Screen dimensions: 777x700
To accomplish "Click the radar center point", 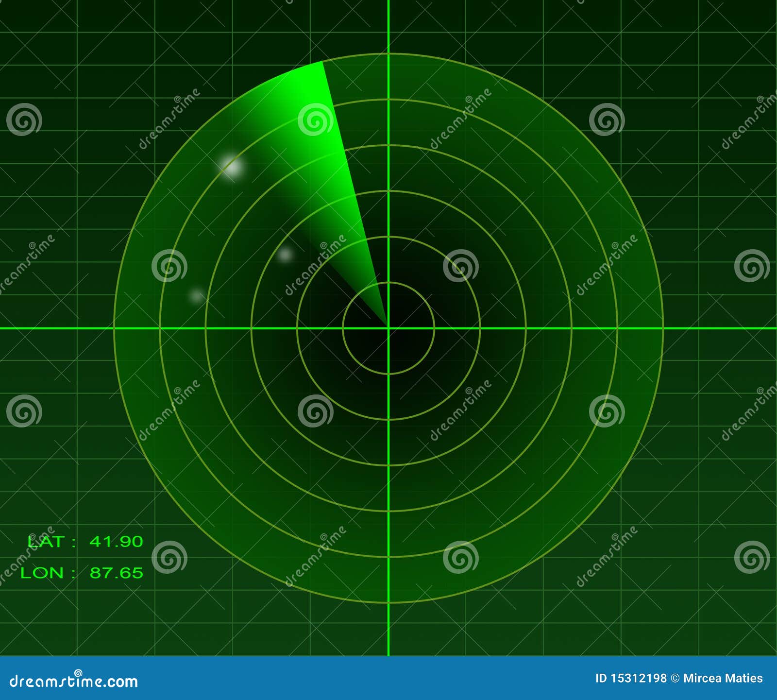I will (x=388, y=328).
